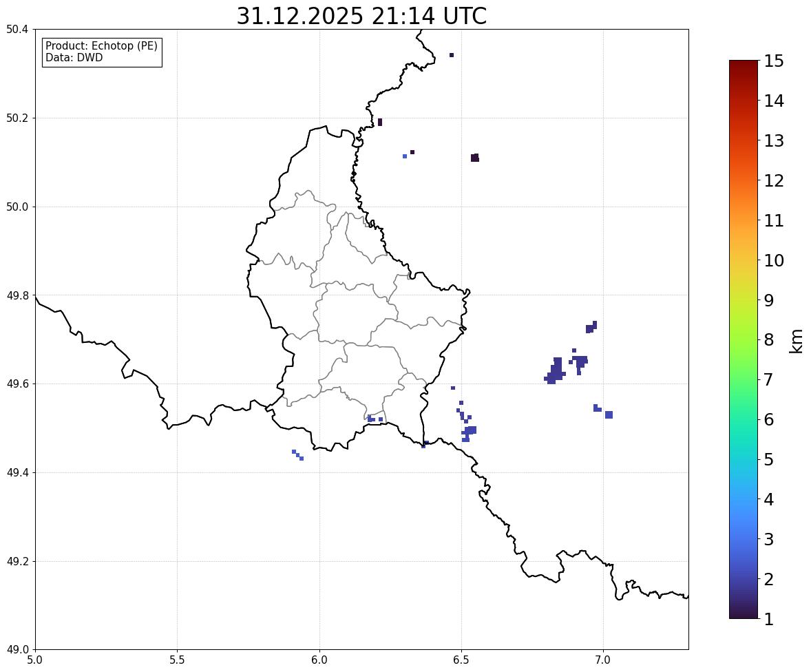
Task: Click the latitude label '49.4'
Action: (x=17, y=472)
